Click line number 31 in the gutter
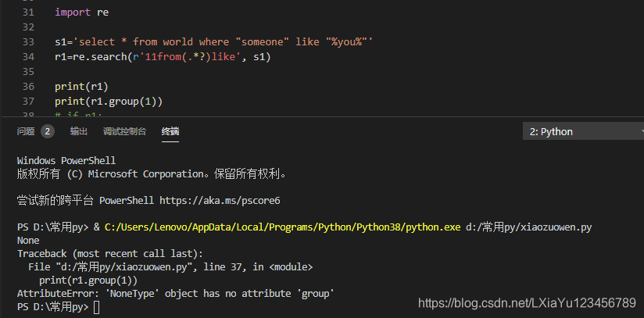The width and height of the screenshot is (644, 318). 28,13
